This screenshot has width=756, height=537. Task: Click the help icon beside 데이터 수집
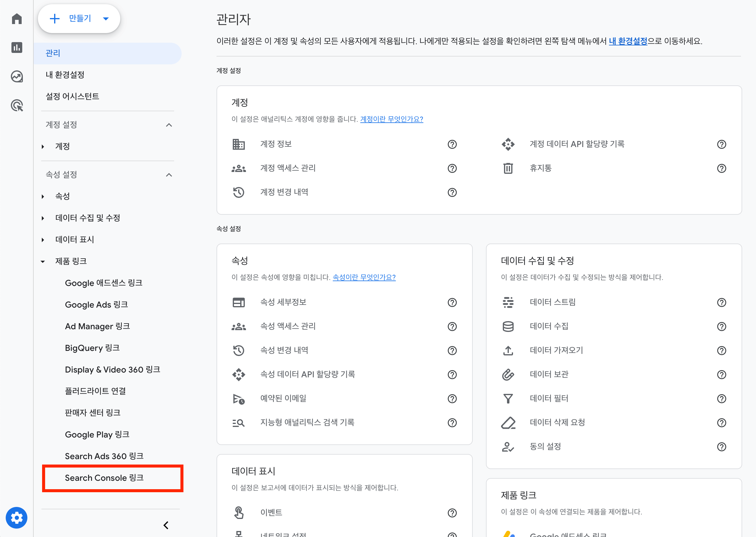722,327
